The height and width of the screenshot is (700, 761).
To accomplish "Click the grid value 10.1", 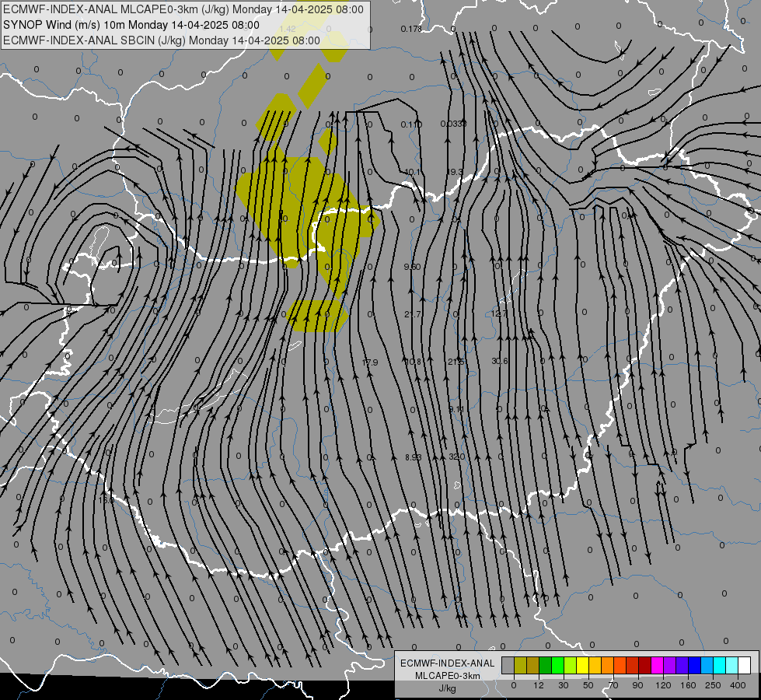I will coord(413,172).
